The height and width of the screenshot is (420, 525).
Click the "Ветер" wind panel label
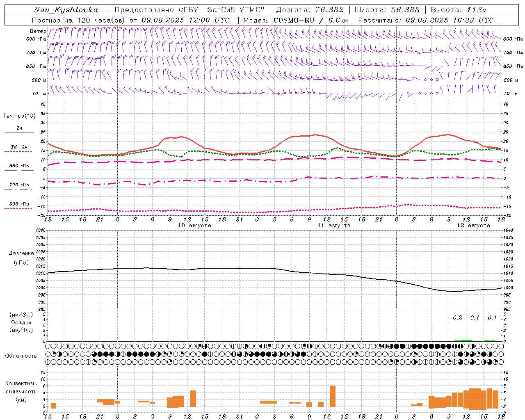[x=38, y=31]
